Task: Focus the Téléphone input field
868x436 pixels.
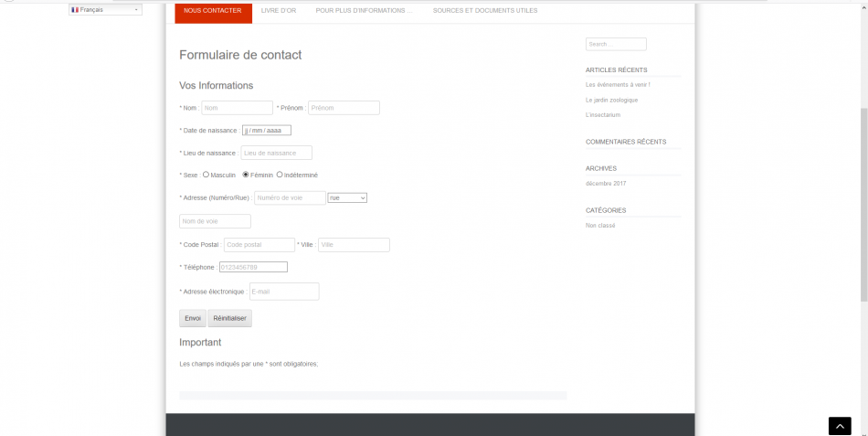Action: pyautogui.click(x=253, y=267)
